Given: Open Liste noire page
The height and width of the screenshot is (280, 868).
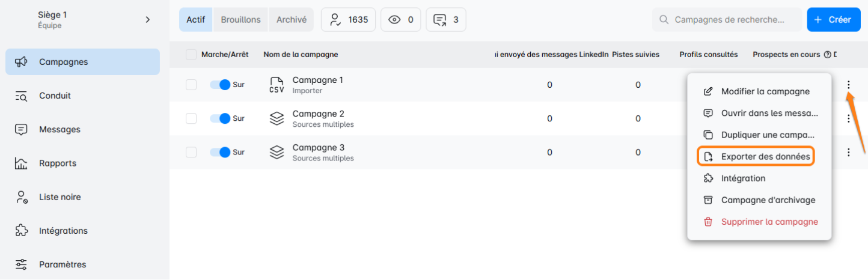Looking at the screenshot, I should point(60,196).
